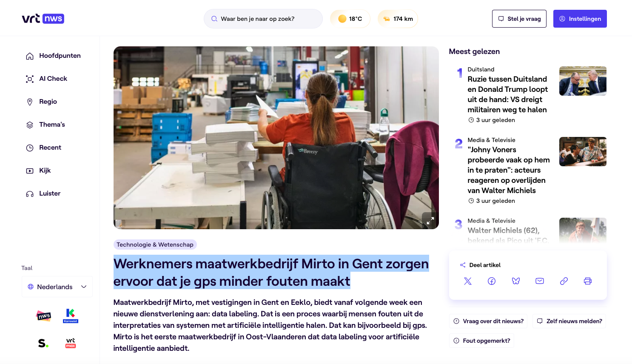Expand article image to fullscreen
Viewport: 632px width, 364px height.
430,221
